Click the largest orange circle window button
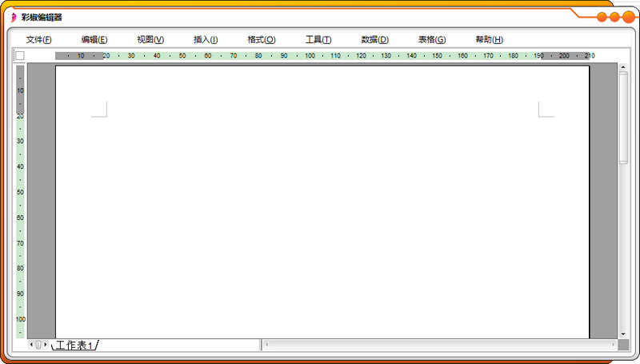 click(x=629, y=17)
